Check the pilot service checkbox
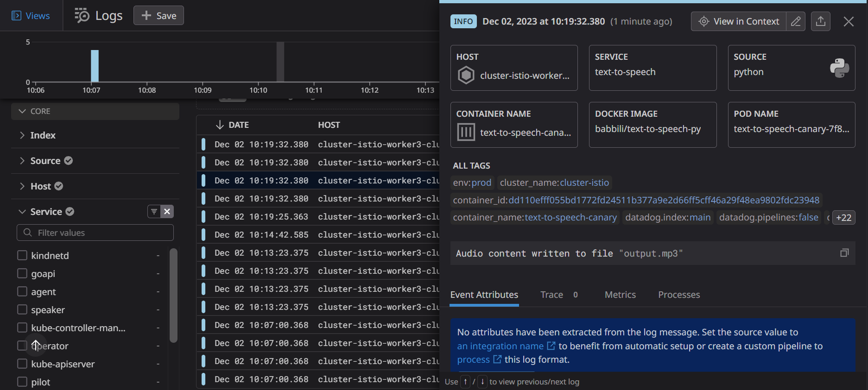 tap(22, 382)
